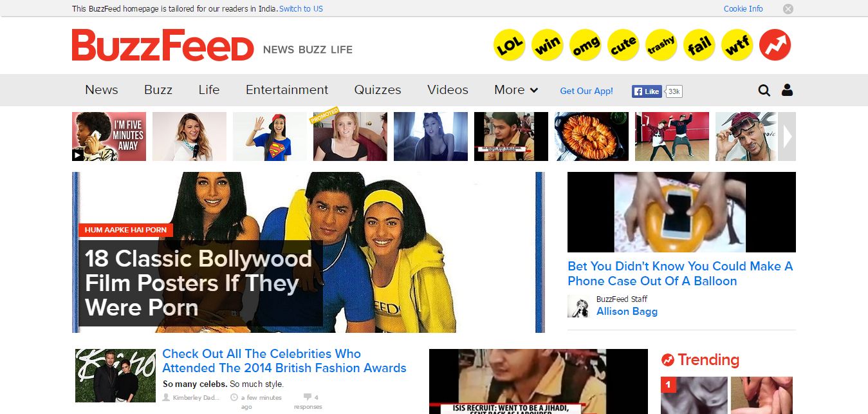Expand the More menu

point(516,90)
